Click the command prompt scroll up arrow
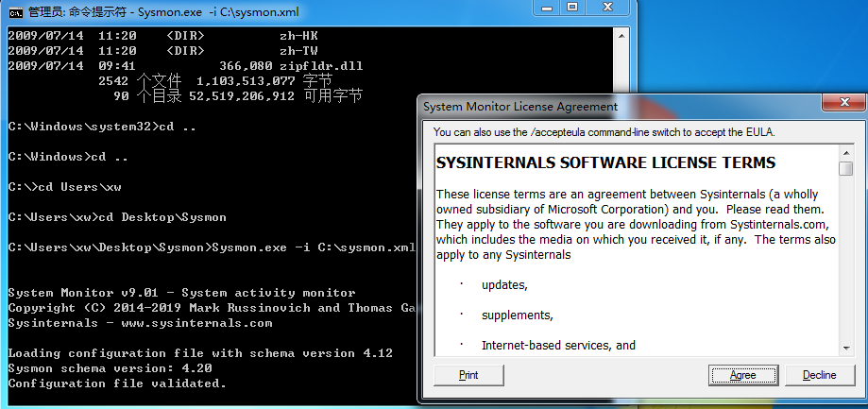Screen dimensions: 868x409 coord(621,35)
